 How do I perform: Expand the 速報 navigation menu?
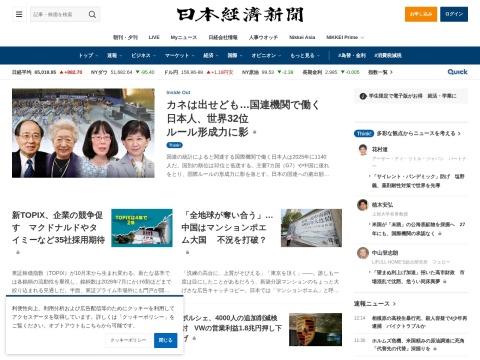[114, 55]
